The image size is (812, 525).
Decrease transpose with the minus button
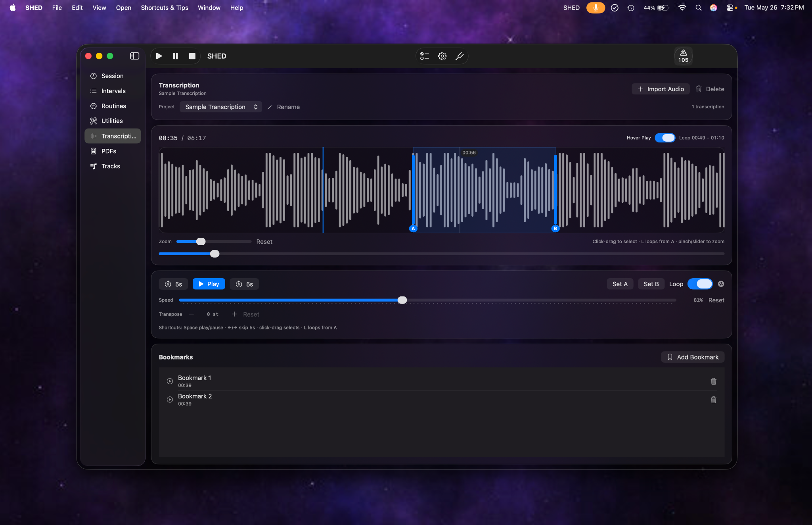pos(192,314)
